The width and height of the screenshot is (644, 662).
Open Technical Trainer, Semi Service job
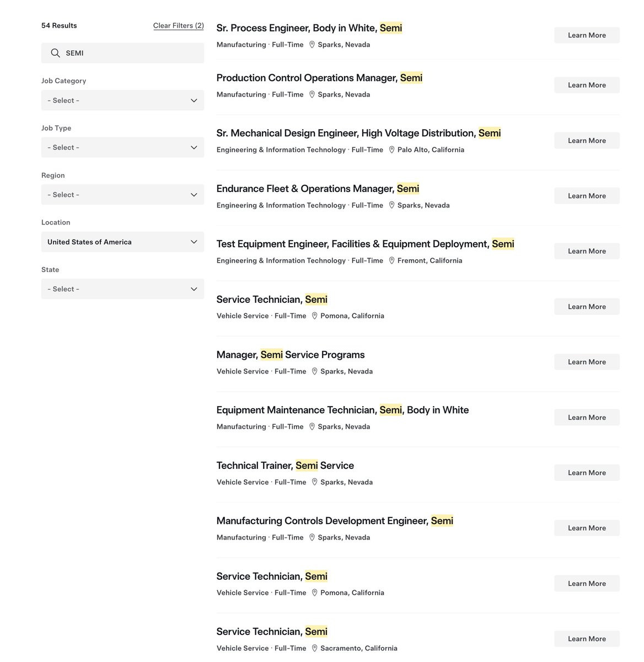click(285, 466)
